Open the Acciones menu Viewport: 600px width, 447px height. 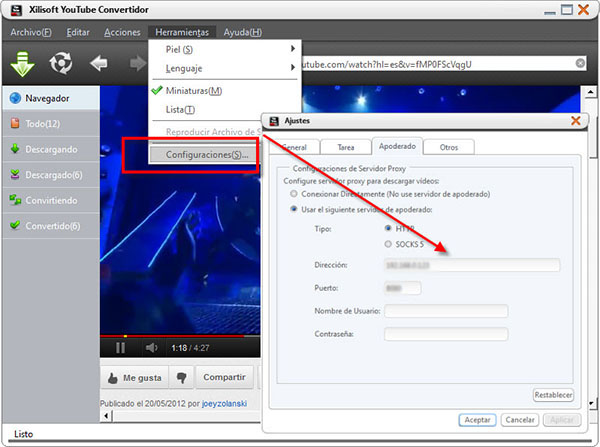point(122,32)
